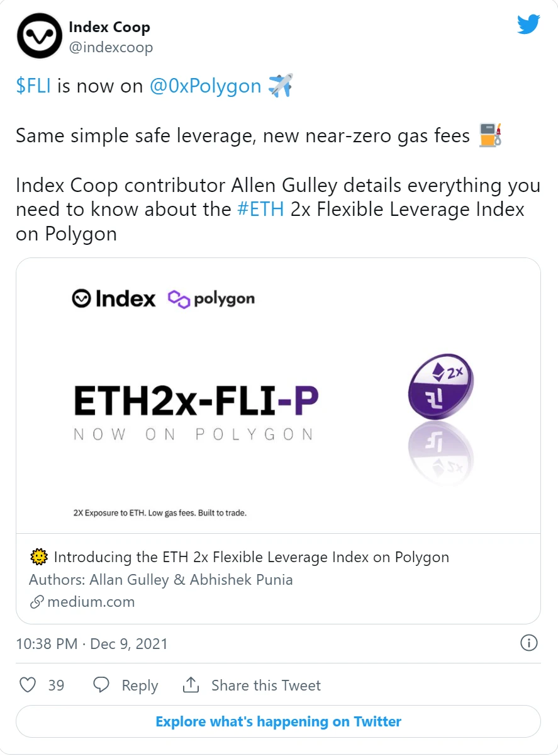Click the reply speech bubble icon
The width and height of the screenshot is (558, 756).
[101, 685]
